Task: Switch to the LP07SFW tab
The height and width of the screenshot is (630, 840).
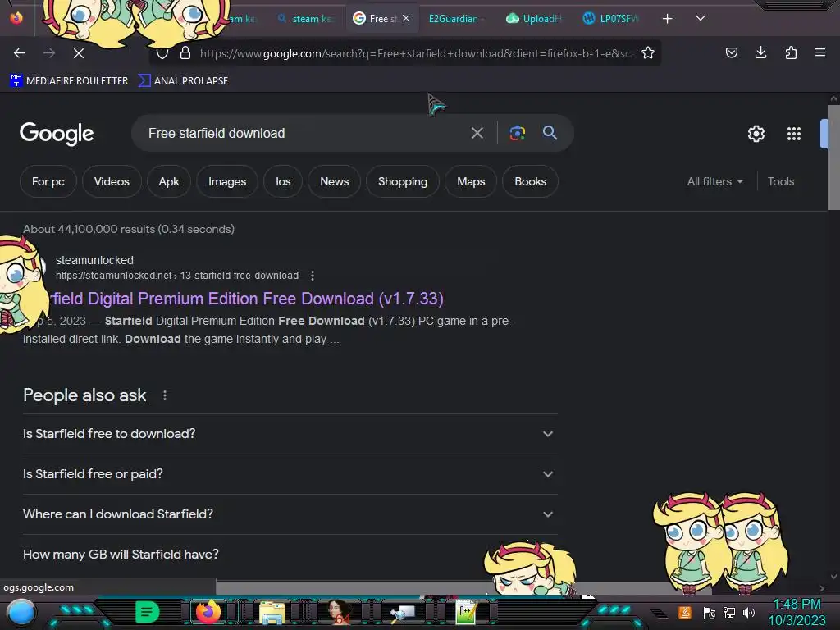Action: 612,19
